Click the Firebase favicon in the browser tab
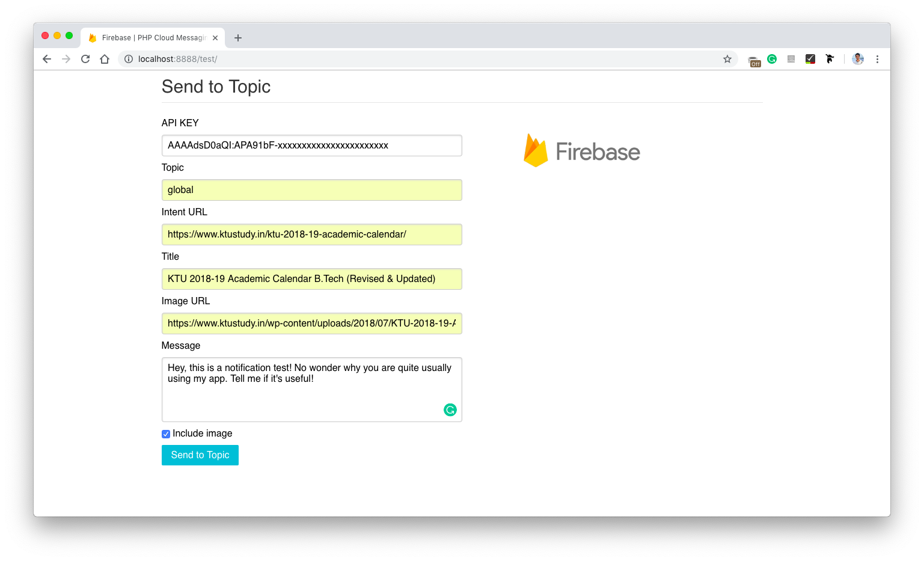This screenshot has height=561, width=924. click(92, 37)
